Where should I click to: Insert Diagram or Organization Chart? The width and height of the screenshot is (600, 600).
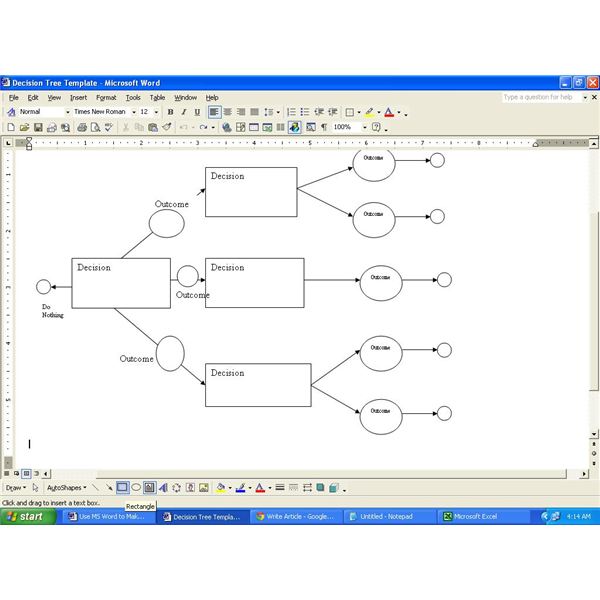point(176,488)
